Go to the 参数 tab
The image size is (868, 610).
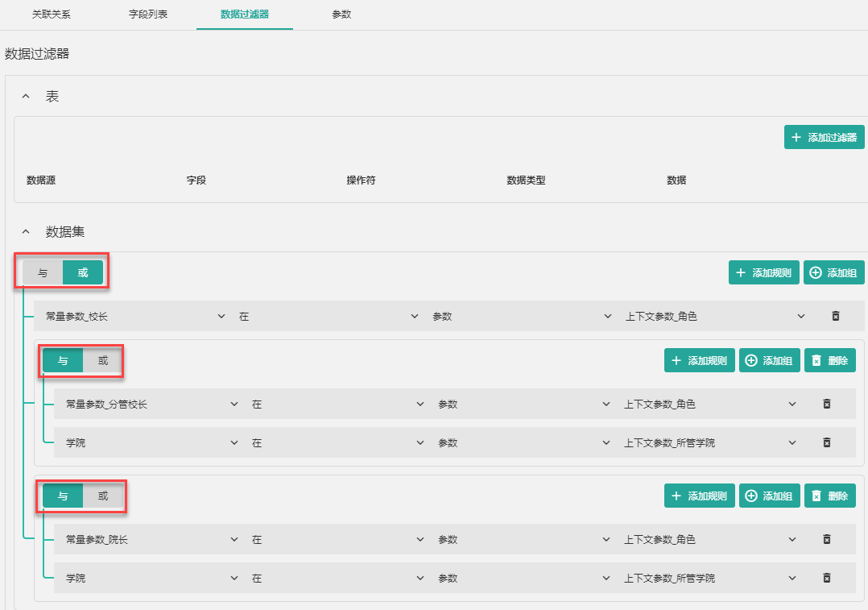point(341,15)
